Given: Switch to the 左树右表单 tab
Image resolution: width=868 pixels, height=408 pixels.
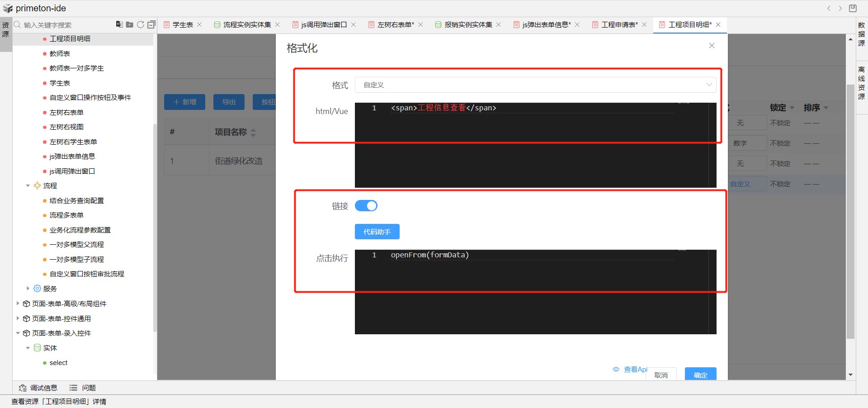Looking at the screenshot, I should click(x=395, y=24).
